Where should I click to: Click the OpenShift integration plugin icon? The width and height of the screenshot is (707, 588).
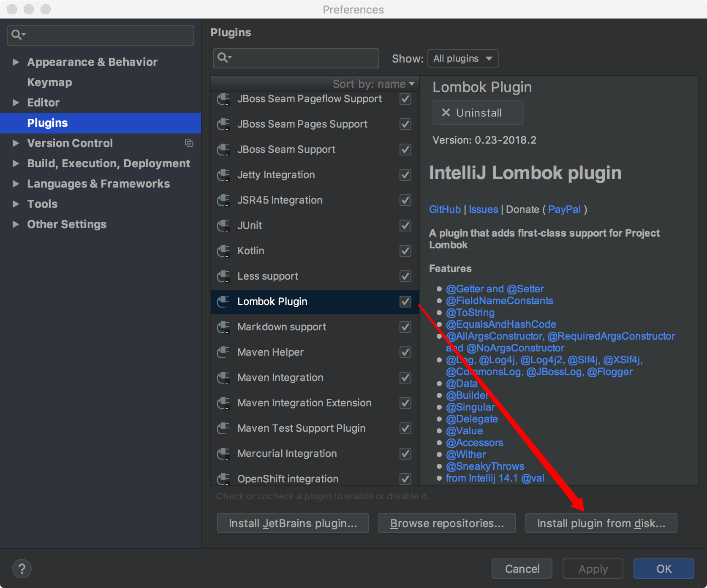[x=223, y=479]
